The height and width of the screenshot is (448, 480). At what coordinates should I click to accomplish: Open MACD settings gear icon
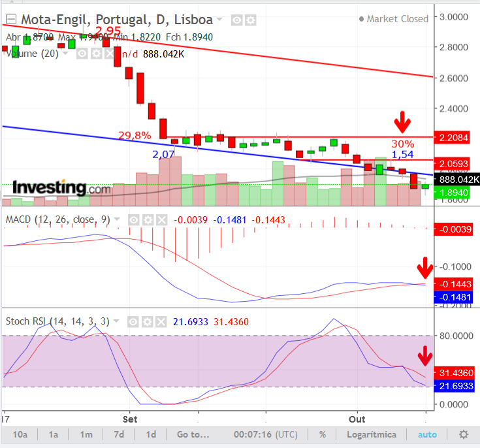148,220
